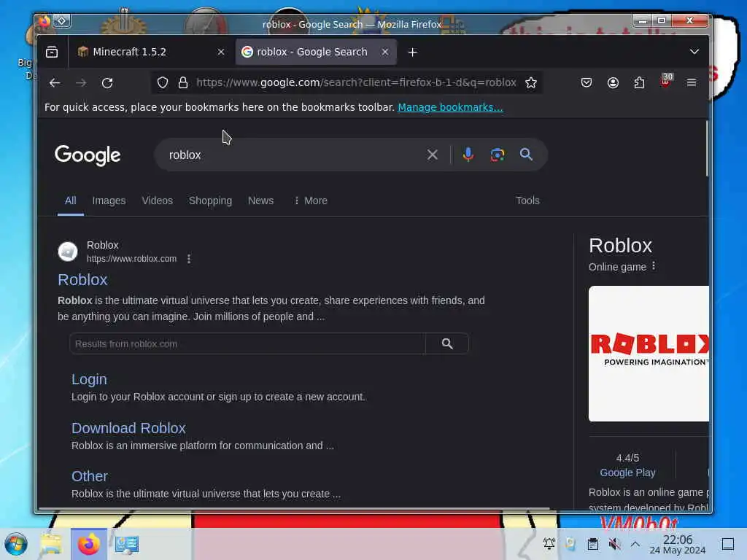Image resolution: width=747 pixels, height=560 pixels.
Task: Open a new browser tab
Action: tap(413, 52)
